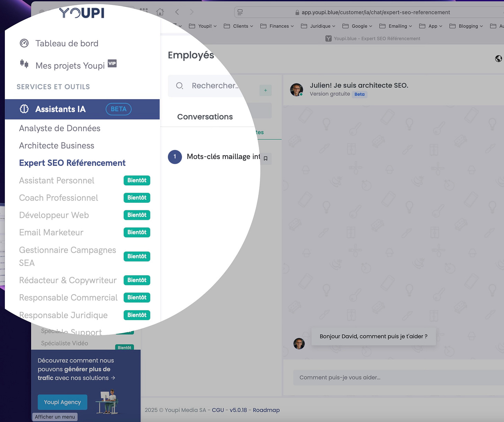Select Expert SEO Référencement assistant
The height and width of the screenshot is (422, 504).
[x=72, y=163]
